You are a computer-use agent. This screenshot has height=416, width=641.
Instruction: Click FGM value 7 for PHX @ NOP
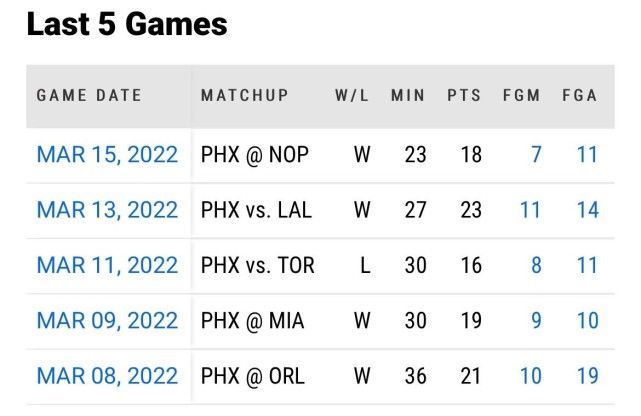[536, 155]
